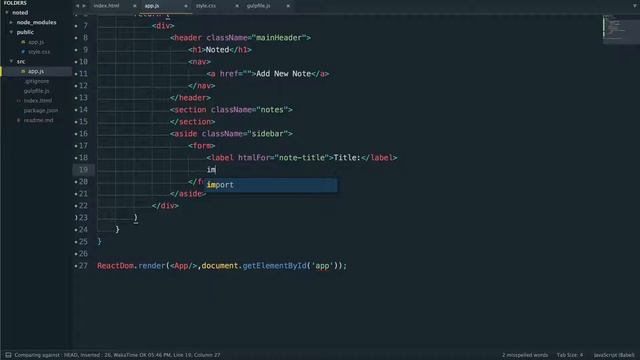Go to next tab arrow

tap(84, 6)
